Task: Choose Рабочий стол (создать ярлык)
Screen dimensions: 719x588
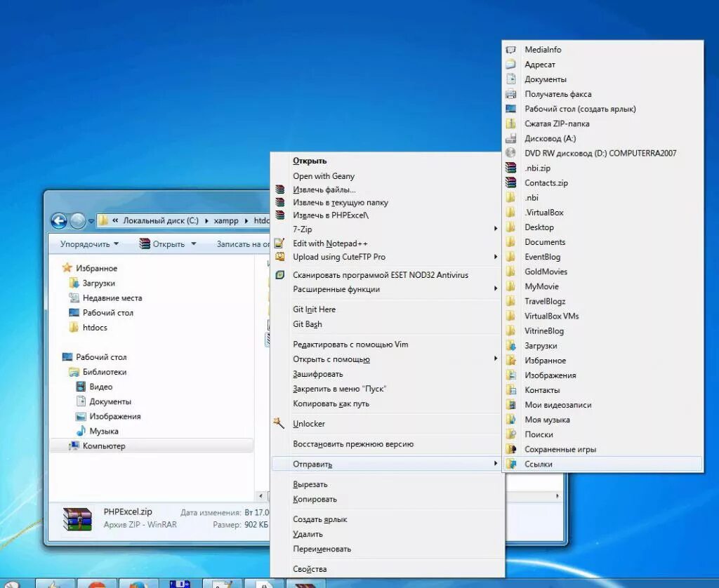Action: click(602, 109)
